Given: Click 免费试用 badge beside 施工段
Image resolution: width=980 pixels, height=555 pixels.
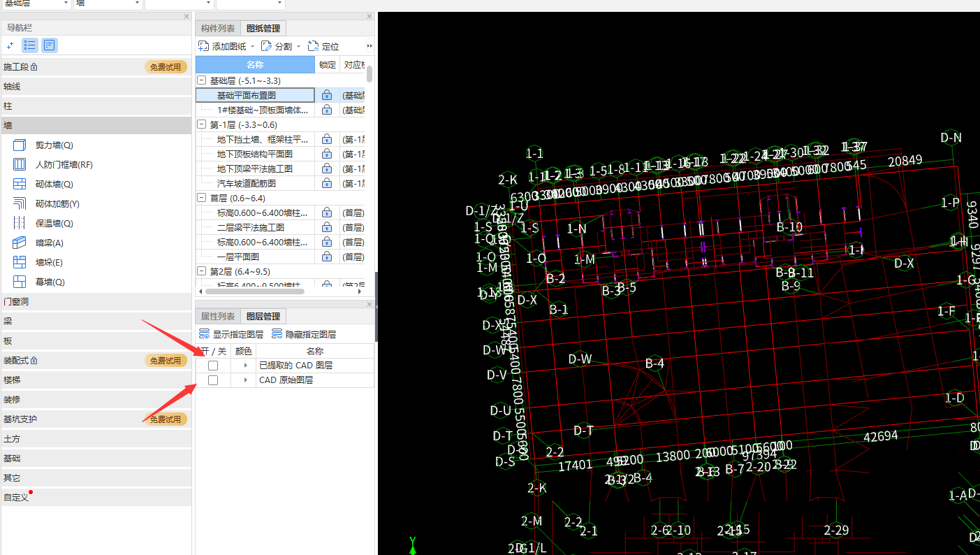Looking at the screenshot, I should [x=166, y=67].
